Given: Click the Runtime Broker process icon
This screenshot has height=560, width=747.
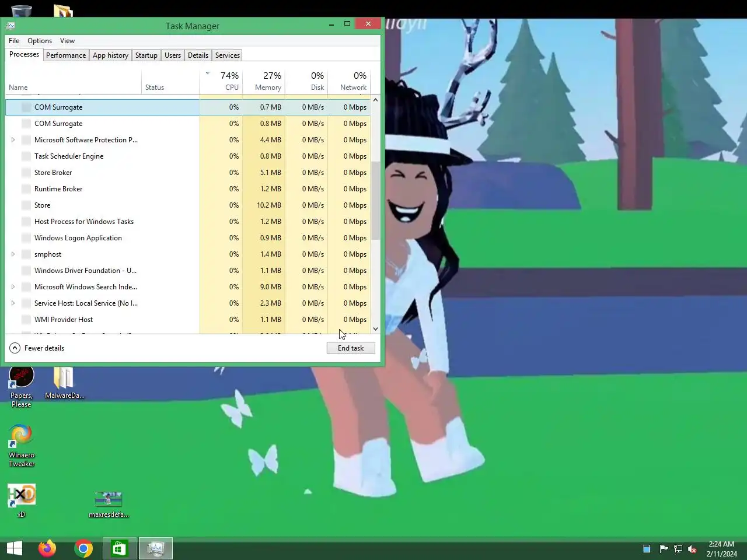Looking at the screenshot, I should 26,189.
